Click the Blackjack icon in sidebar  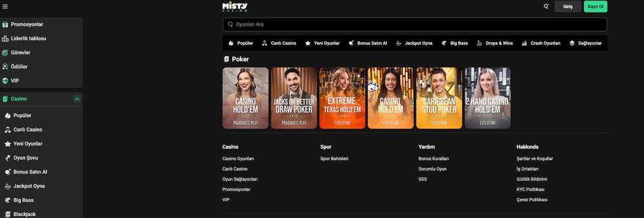(x=8, y=214)
